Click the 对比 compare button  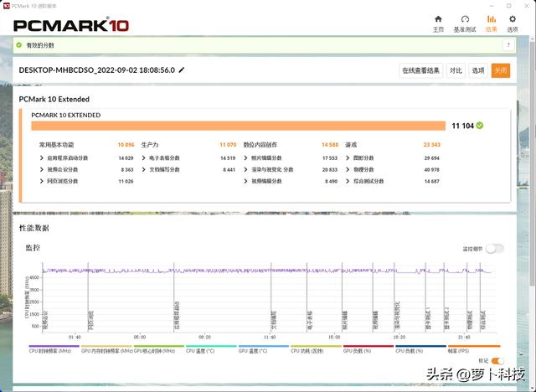click(x=456, y=70)
